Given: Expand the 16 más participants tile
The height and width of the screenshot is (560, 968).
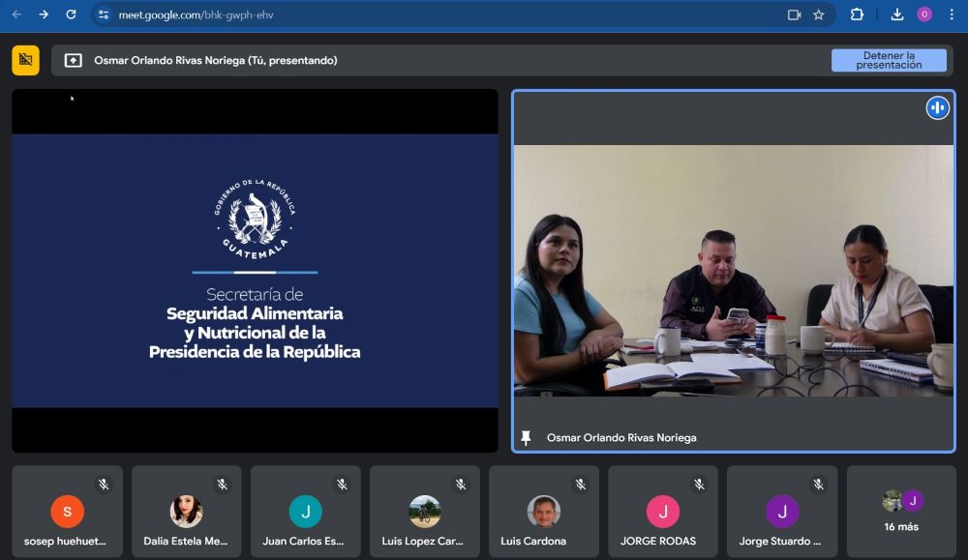Looking at the screenshot, I should (901, 512).
